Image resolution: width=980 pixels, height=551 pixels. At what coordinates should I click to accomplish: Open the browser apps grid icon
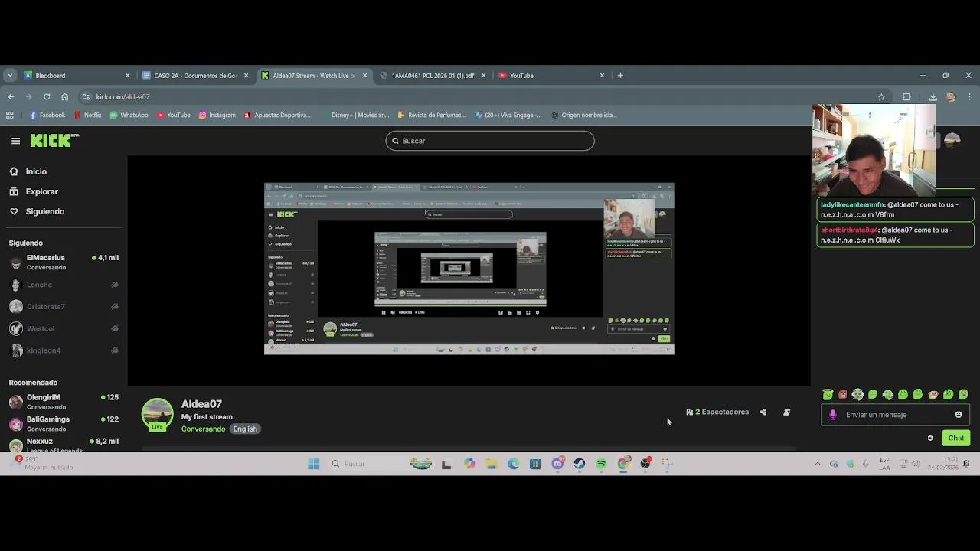coord(9,115)
